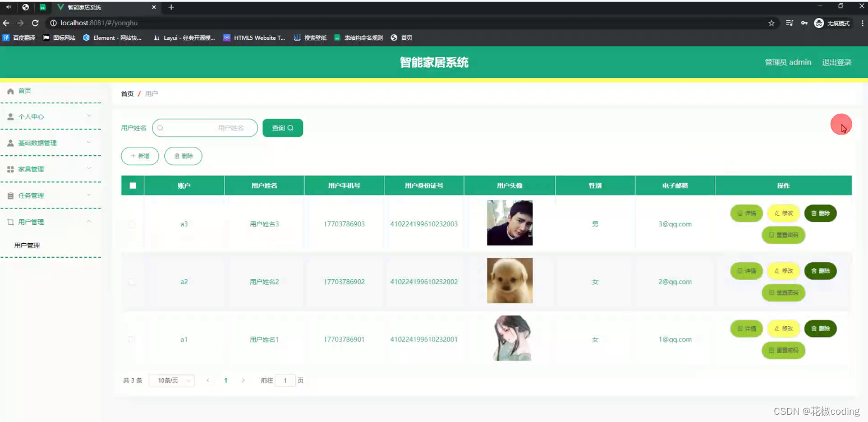Click the 首页 home icon in sidebar
Image resolution: width=868 pixels, height=422 pixels.
point(10,91)
